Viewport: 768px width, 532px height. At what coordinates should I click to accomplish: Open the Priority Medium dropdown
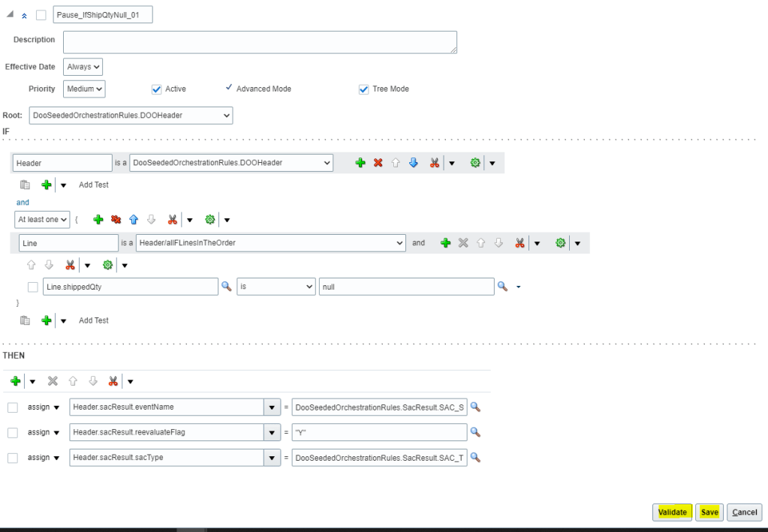(x=84, y=89)
